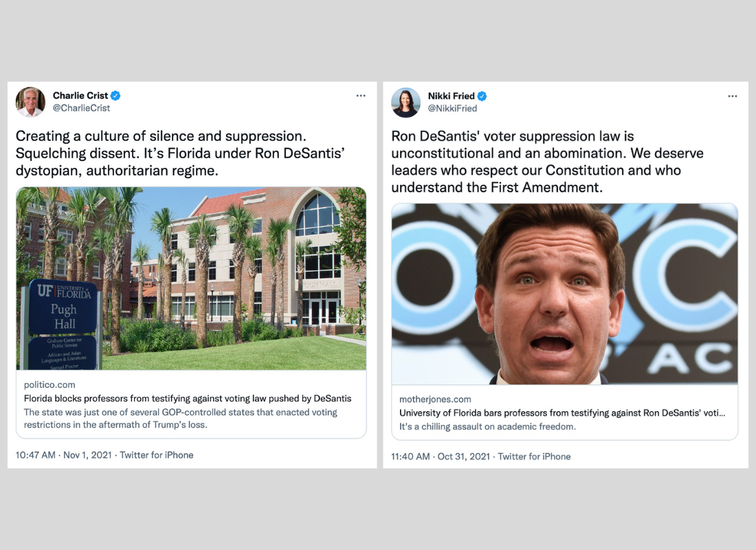
Task: Follow the politico.com source link
Action: [49, 384]
